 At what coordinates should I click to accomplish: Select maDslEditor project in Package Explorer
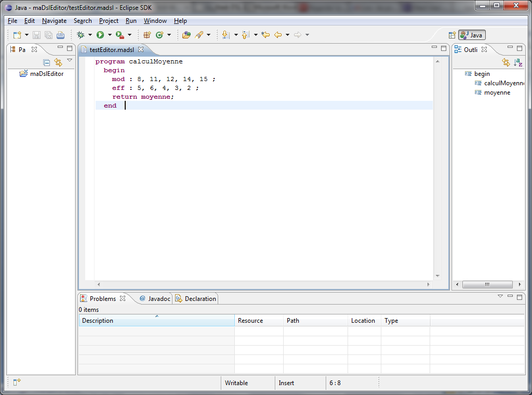[46, 74]
